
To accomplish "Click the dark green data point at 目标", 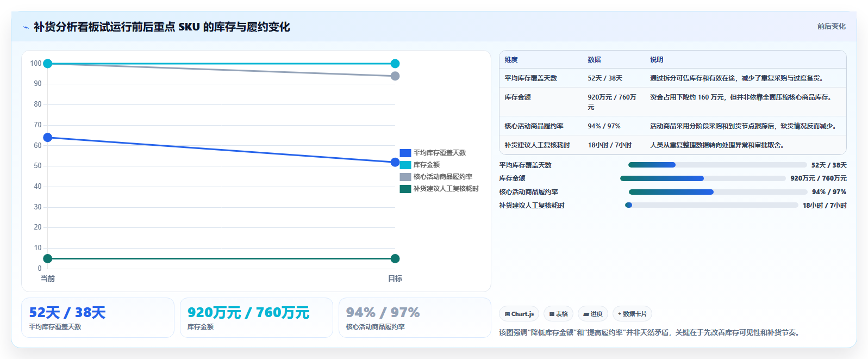I will (x=395, y=258).
